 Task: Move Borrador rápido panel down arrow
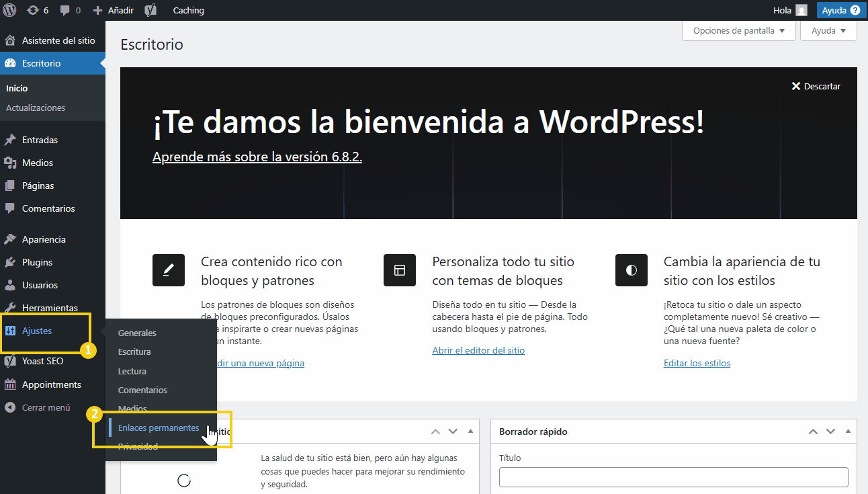830,431
